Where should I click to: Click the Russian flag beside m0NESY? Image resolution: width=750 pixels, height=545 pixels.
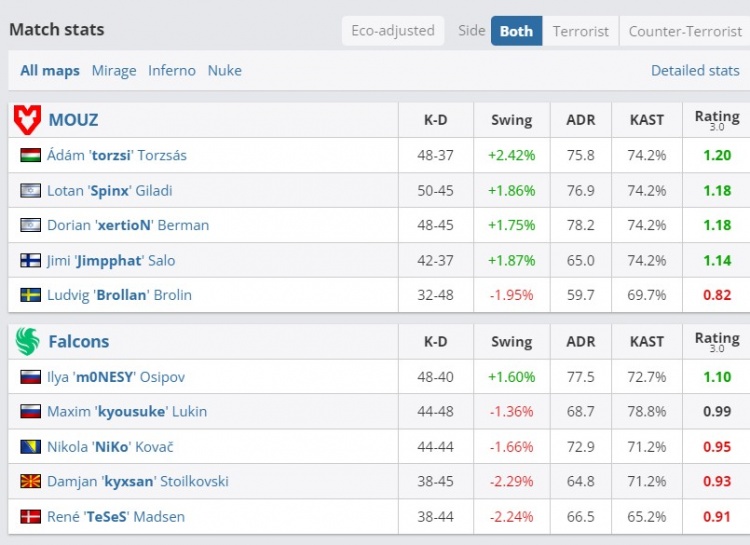coord(30,378)
